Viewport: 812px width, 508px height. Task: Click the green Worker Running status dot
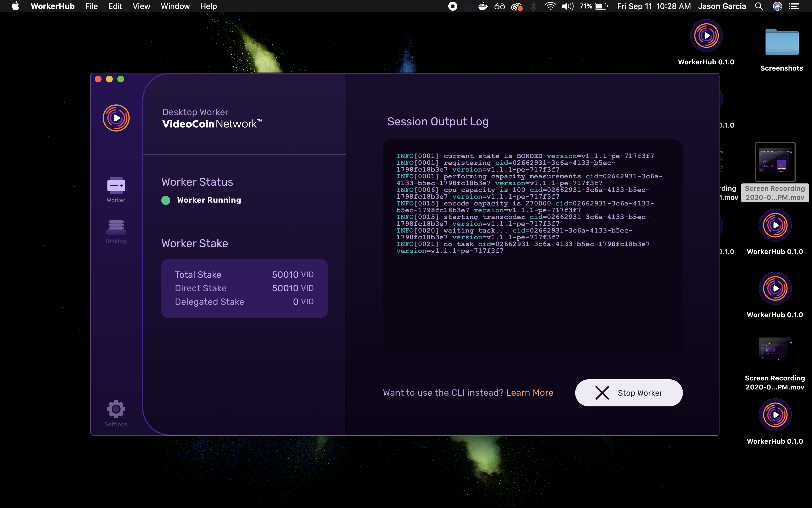pos(166,200)
